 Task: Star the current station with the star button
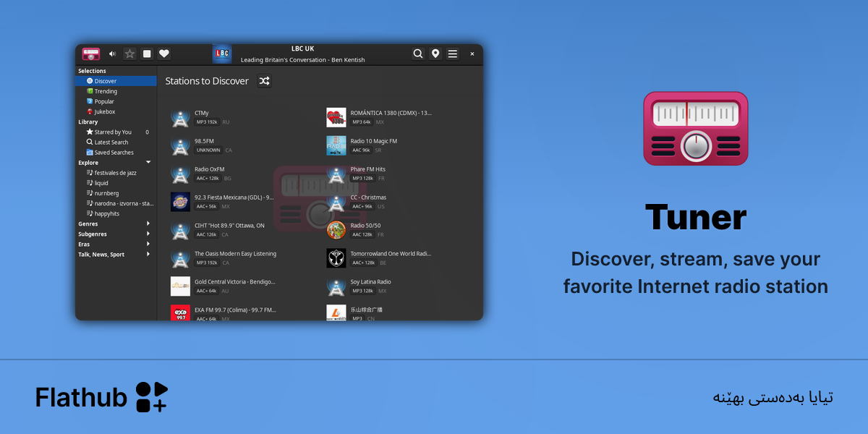[129, 54]
